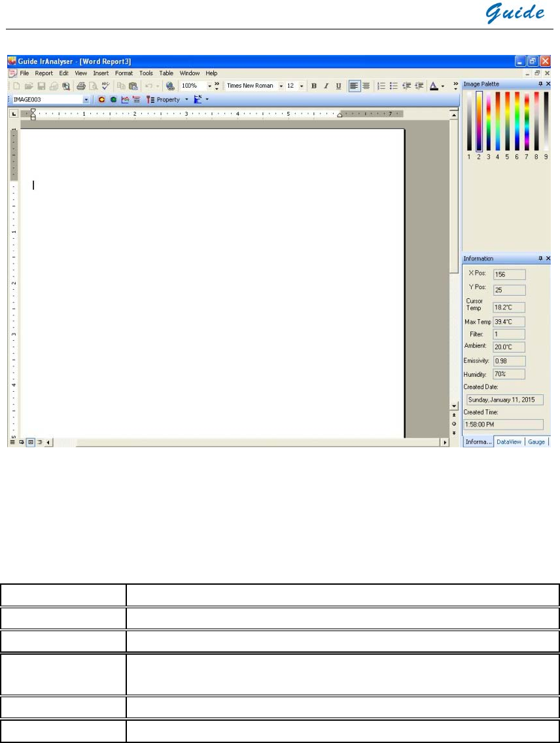Screen dimensions: 560x743
Task: Toggle Underline formatting
Action: pyautogui.click(x=338, y=86)
